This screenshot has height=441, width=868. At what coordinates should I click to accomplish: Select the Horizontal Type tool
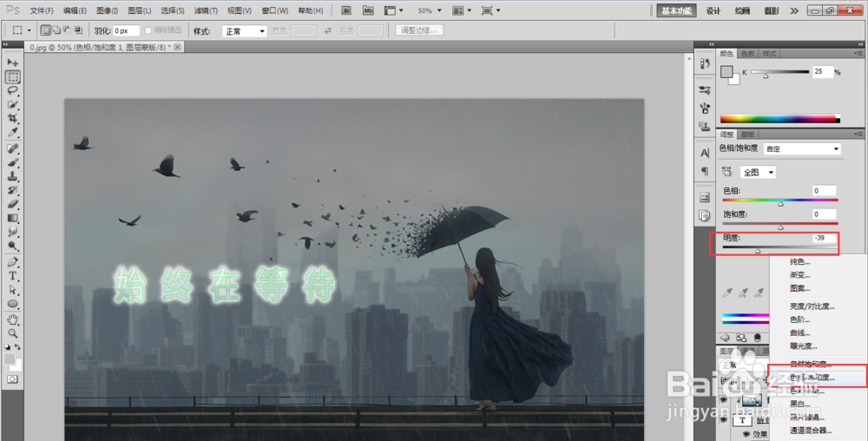point(13,275)
